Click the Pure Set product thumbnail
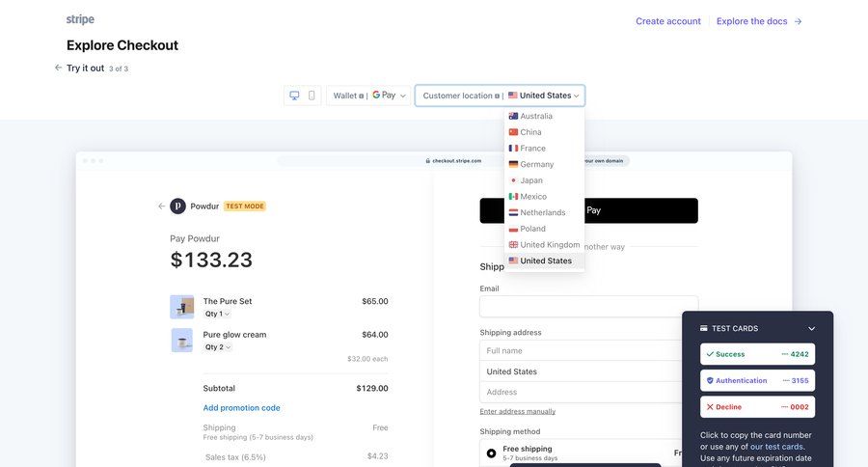868x467 pixels. pos(181,307)
